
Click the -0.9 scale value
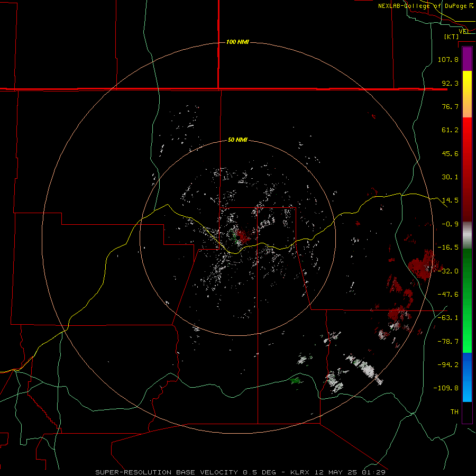[x=450, y=224]
